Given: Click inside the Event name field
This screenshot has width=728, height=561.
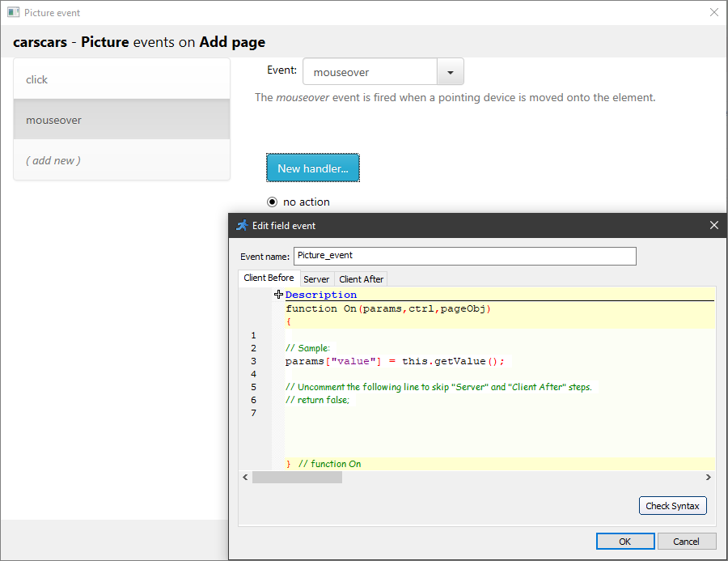Looking at the screenshot, I should pos(465,256).
